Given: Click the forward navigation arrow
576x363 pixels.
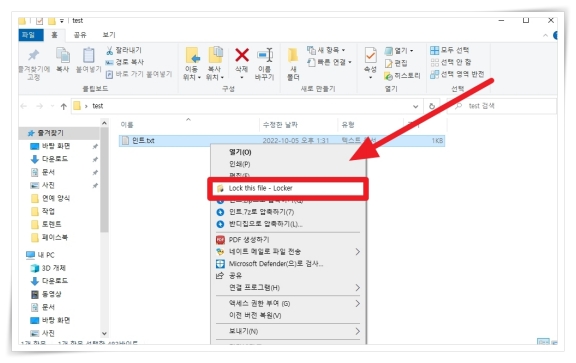Looking at the screenshot, I should 39,106.
